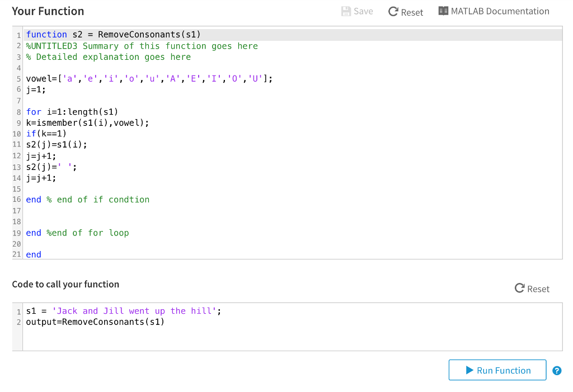Viewport: 573px width, 392px height.
Task: Click the 'output=RemoveConsonants(s1)' line
Action: pos(95,322)
